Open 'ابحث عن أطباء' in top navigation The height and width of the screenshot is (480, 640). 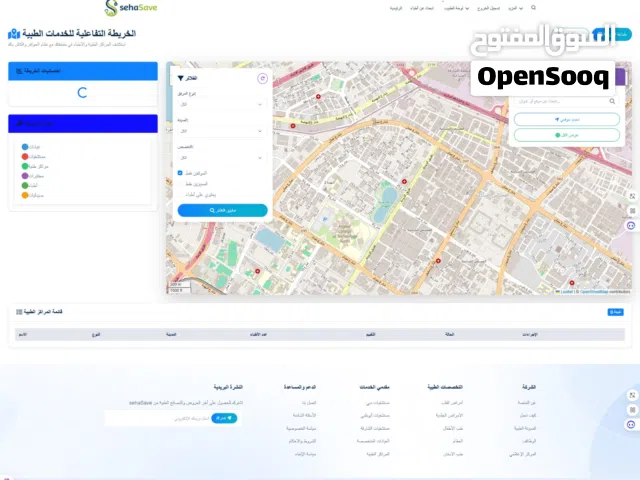tap(422, 8)
